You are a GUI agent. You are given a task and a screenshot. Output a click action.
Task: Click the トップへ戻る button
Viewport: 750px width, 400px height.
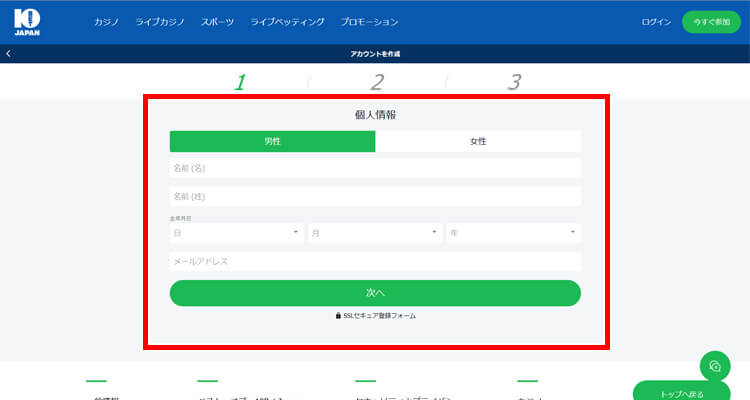pyautogui.click(x=682, y=391)
